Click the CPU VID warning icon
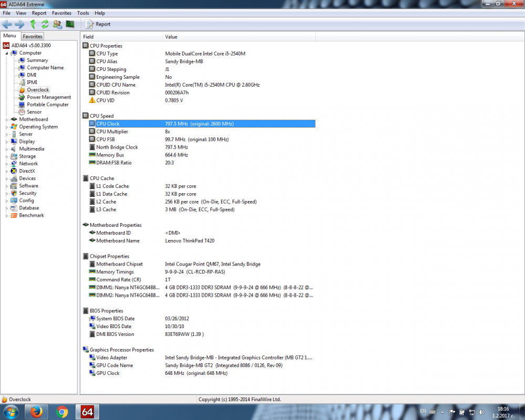The image size is (525, 420). coord(92,100)
